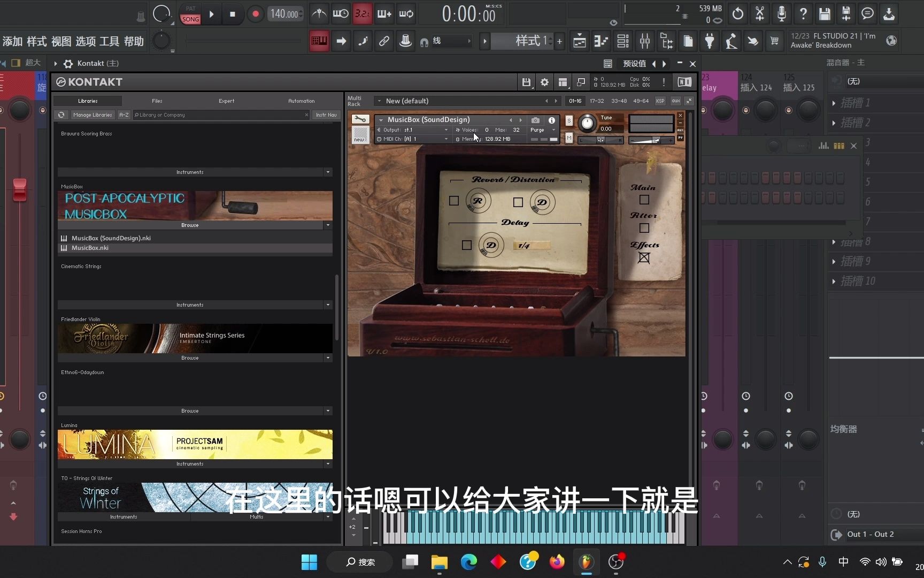Image resolution: width=924 pixels, height=578 pixels.
Task: Open the Kontakt workspace layout icon
Action: [x=563, y=82]
